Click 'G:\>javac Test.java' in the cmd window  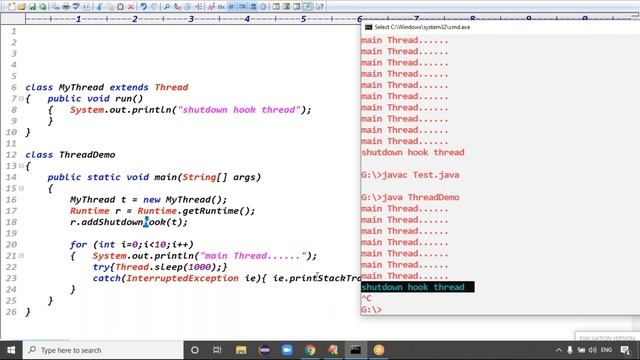point(410,175)
